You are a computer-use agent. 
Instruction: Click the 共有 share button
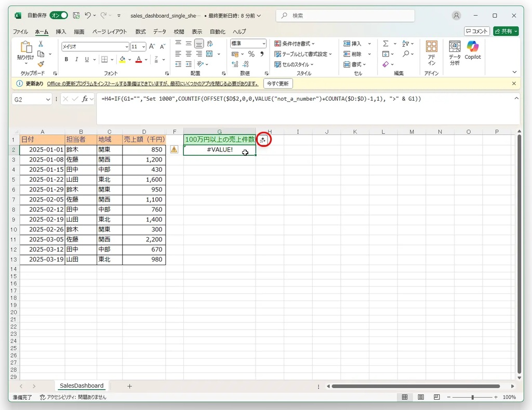[x=506, y=31]
